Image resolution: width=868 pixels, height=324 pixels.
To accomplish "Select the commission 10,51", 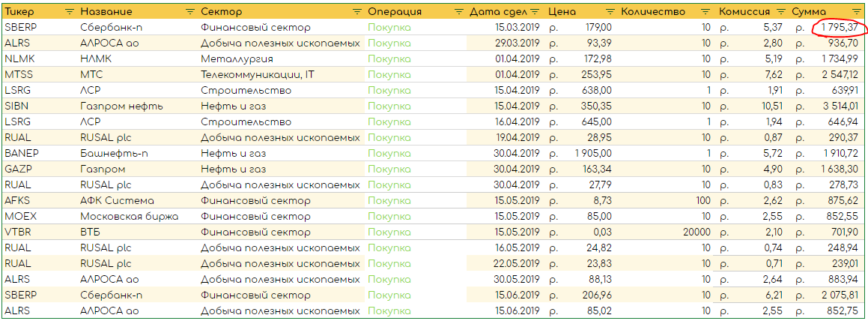I will [x=771, y=106].
